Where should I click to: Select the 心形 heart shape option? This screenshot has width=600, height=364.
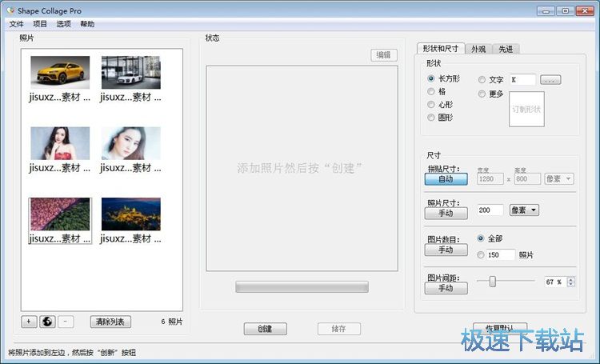(x=431, y=105)
